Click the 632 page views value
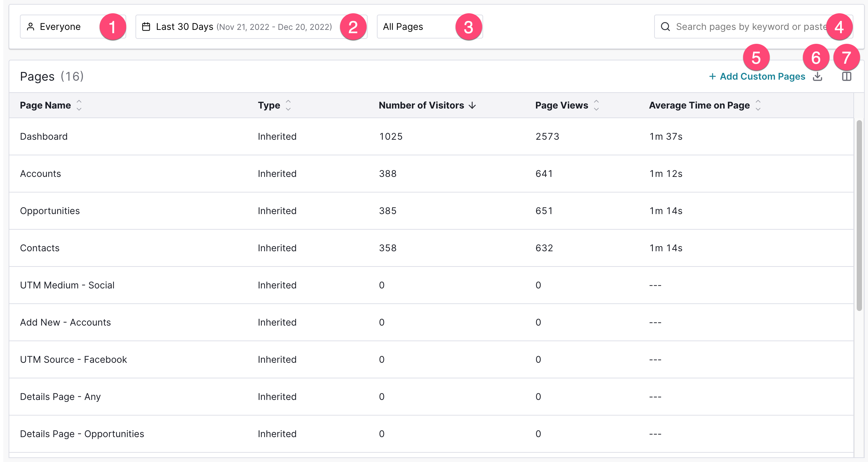 544,248
